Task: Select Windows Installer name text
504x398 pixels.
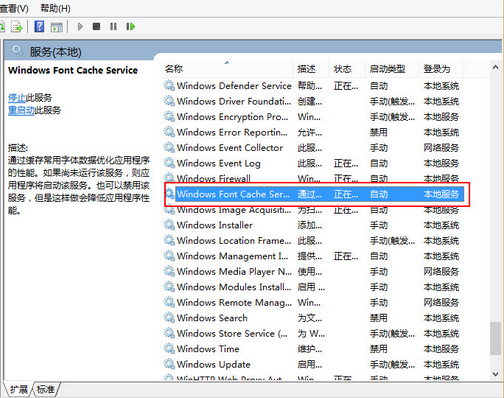Action: pos(215,225)
